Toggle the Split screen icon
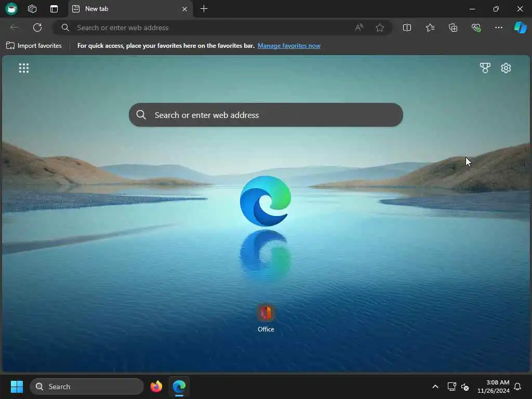532x399 pixels. [407, 28]
